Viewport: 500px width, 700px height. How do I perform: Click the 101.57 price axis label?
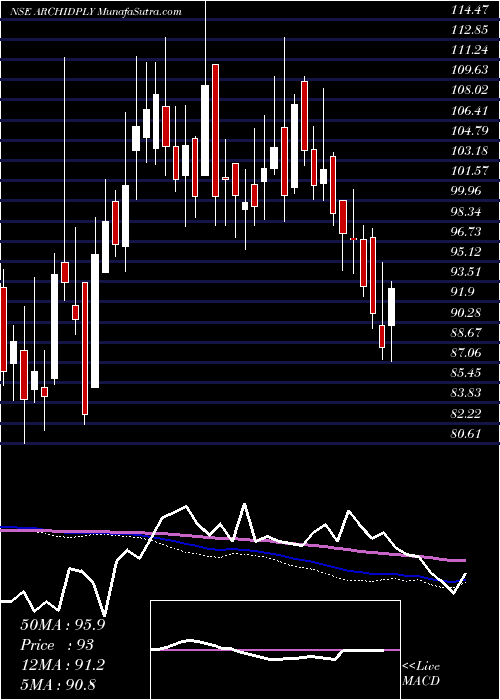click(468, 171)
